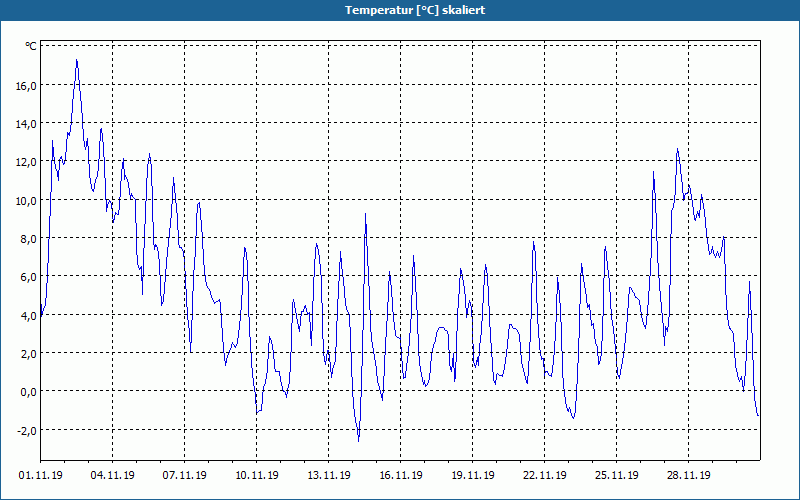Click the -2,0 y-axis label
The width and height of the screenshot is (800, 500).
tap(27, 431)
